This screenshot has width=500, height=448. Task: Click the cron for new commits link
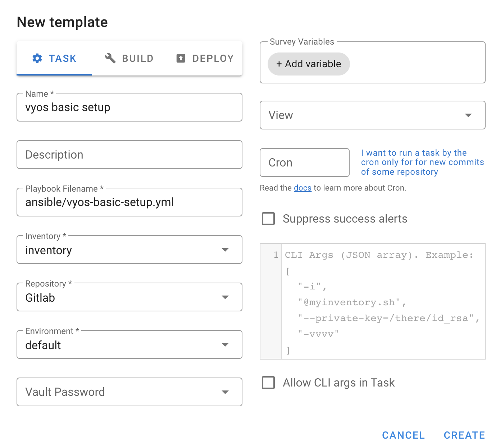422,163
